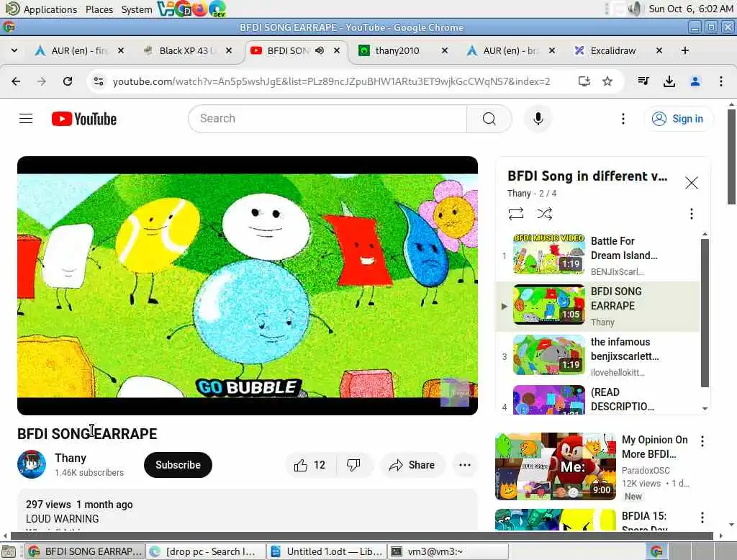Click Show desktop icon in taskbar
Screen dimensions: 737x560
[x=9, y=551]
